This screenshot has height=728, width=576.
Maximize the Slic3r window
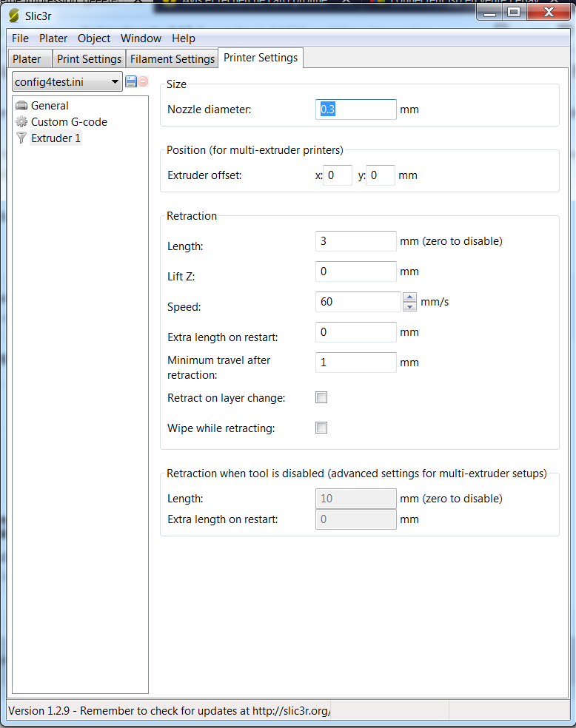[514, 13]
